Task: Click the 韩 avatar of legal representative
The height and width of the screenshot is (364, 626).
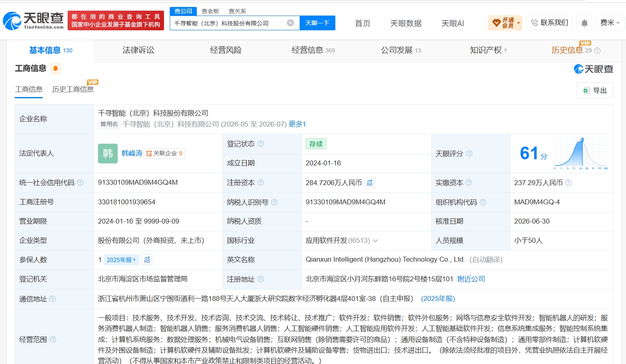Action: click(108, 154)
